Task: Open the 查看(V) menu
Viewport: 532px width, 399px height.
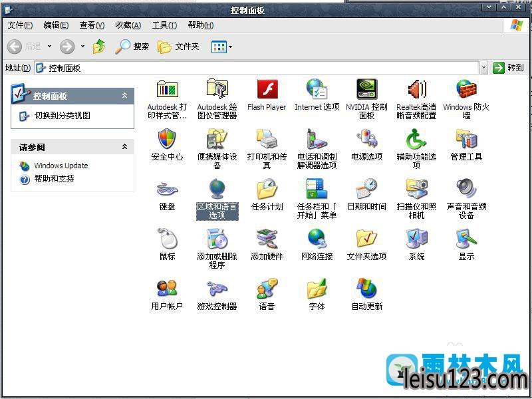Action: coord(92,25)
